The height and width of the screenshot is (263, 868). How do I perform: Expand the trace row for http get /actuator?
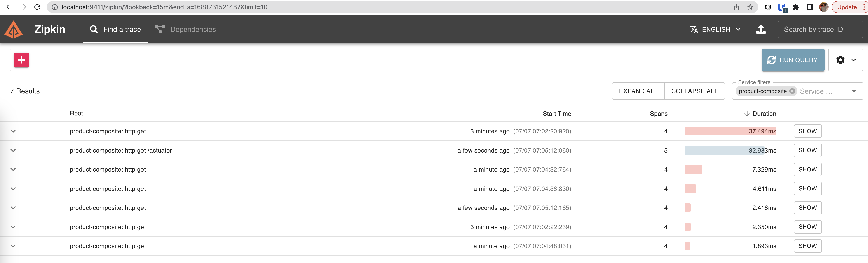tap(13, 150)
